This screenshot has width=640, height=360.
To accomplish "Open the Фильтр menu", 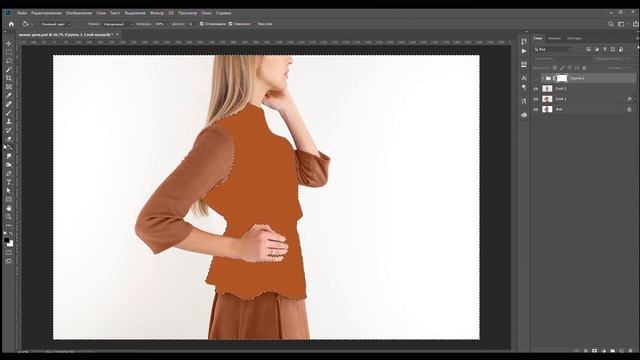I will click(x=157, y=13).
